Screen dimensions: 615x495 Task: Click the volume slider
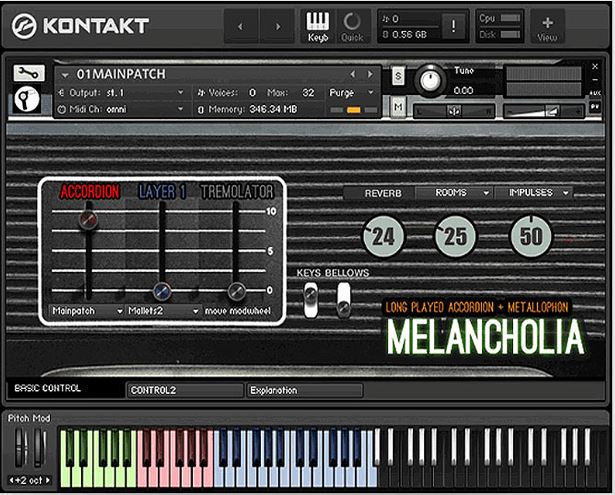coord(544,112)
